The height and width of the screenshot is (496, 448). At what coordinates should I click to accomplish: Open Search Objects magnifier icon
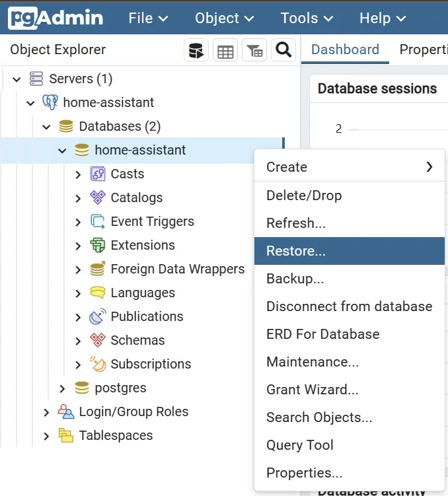pyautogui.click(x=283, y=50)
